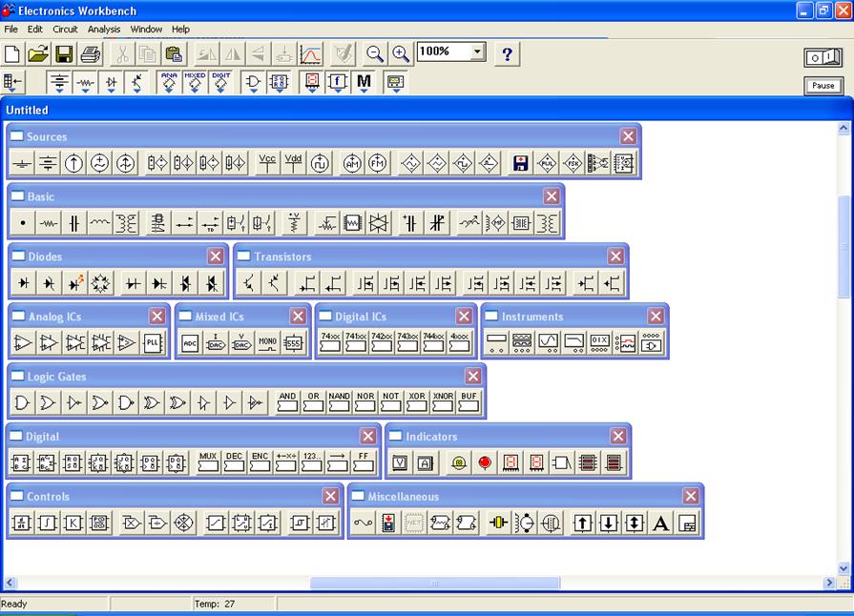Open help with question mark icon
This screenshot has width=854, height=616.
(x=507, y=53)
